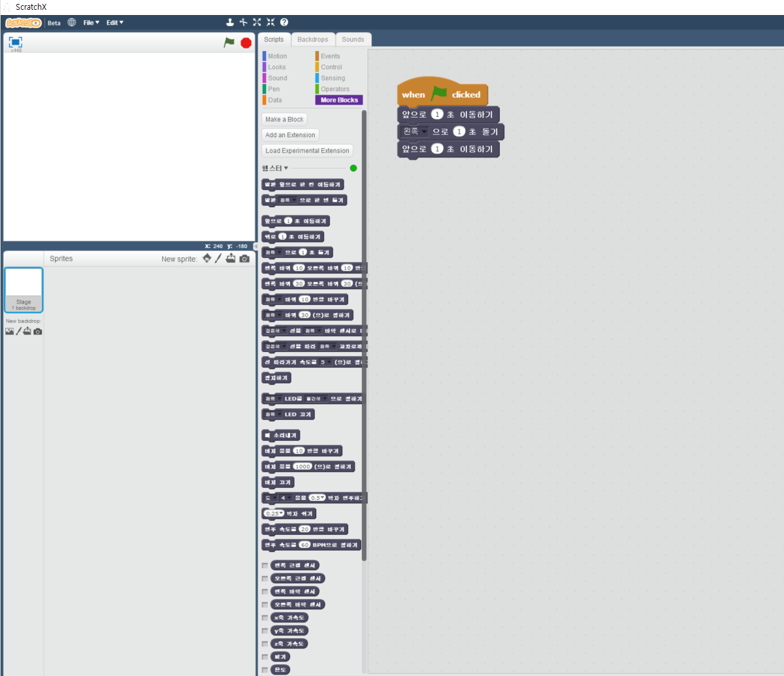This screenshot has height=676, width=784.
Task: Click the Make a Block button
Action: pyautogui.click(x=284, y=120)
